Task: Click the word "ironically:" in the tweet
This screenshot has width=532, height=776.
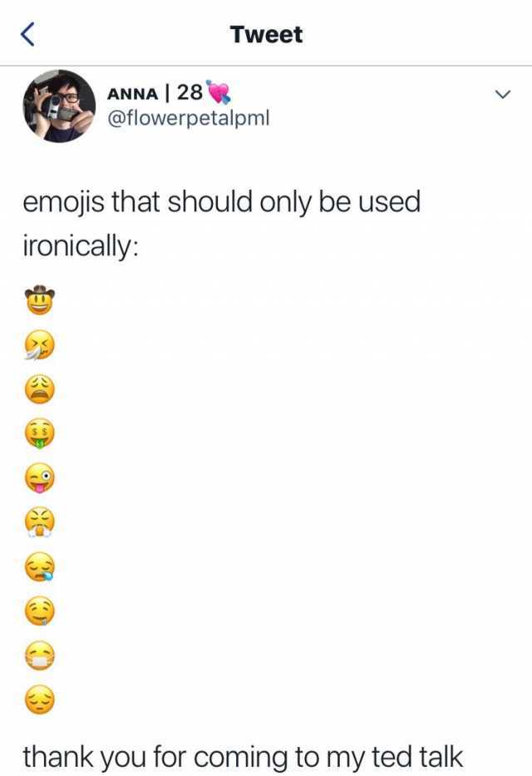Action: click(x=80, y=248)
